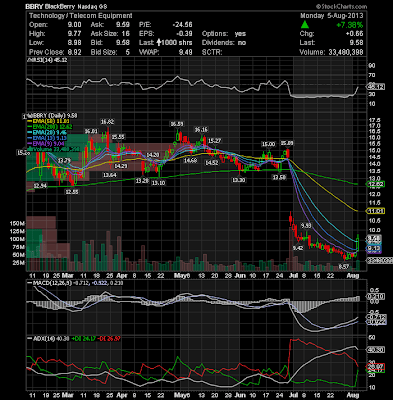Click the Dividends no entry

point(224,43)
